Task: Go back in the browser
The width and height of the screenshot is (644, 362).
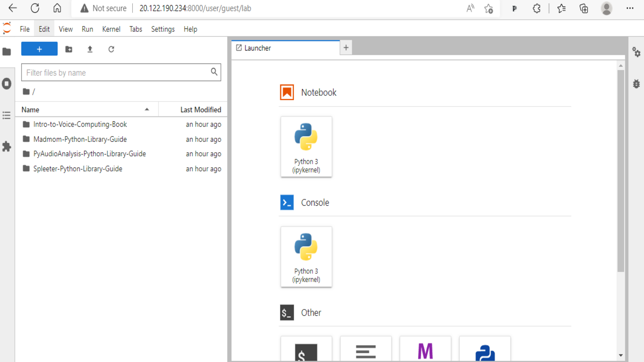Action: coord(13,8)
